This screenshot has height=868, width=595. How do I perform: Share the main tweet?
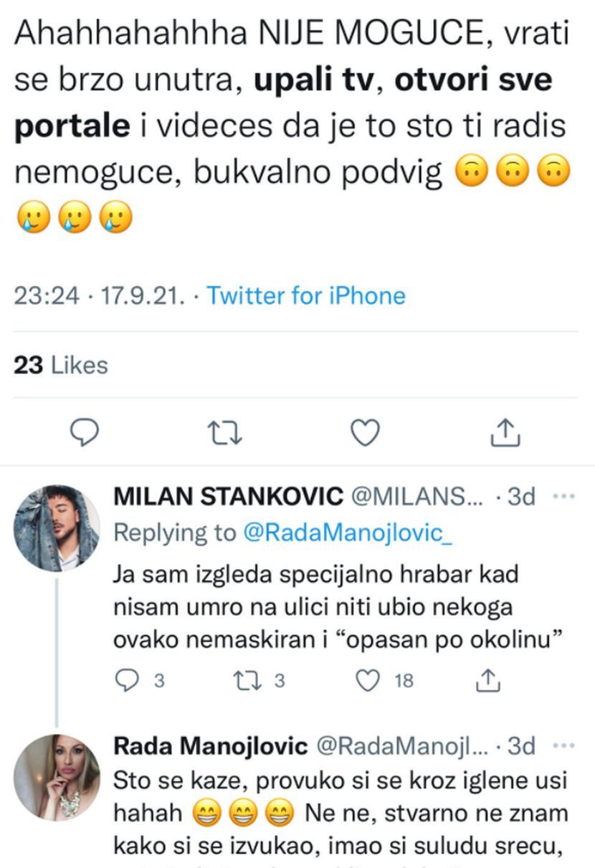(x=505, y=431)
